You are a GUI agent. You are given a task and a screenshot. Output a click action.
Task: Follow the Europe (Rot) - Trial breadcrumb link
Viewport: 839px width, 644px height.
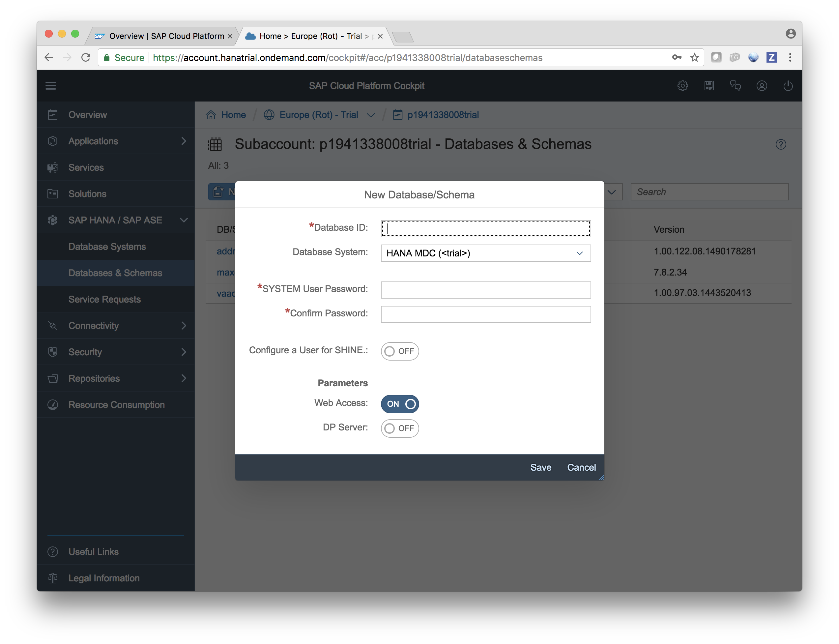coord(319,115)
